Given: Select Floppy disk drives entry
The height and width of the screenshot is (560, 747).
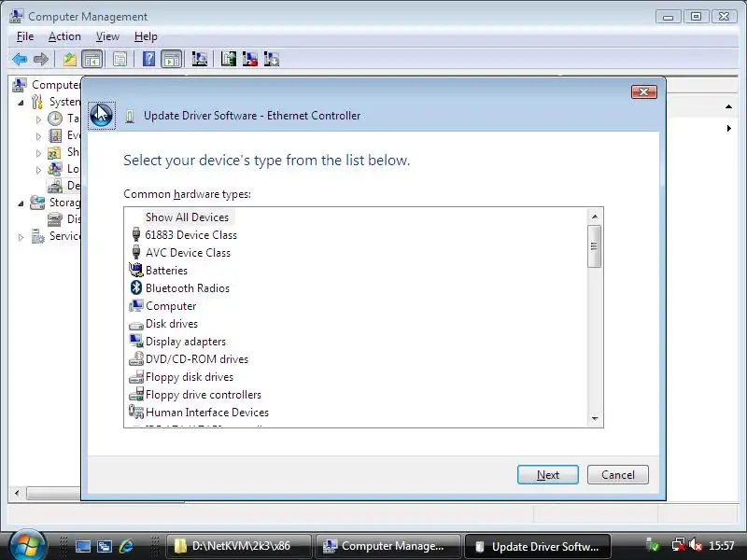Looking at the screenshot, I should [190, 377].
